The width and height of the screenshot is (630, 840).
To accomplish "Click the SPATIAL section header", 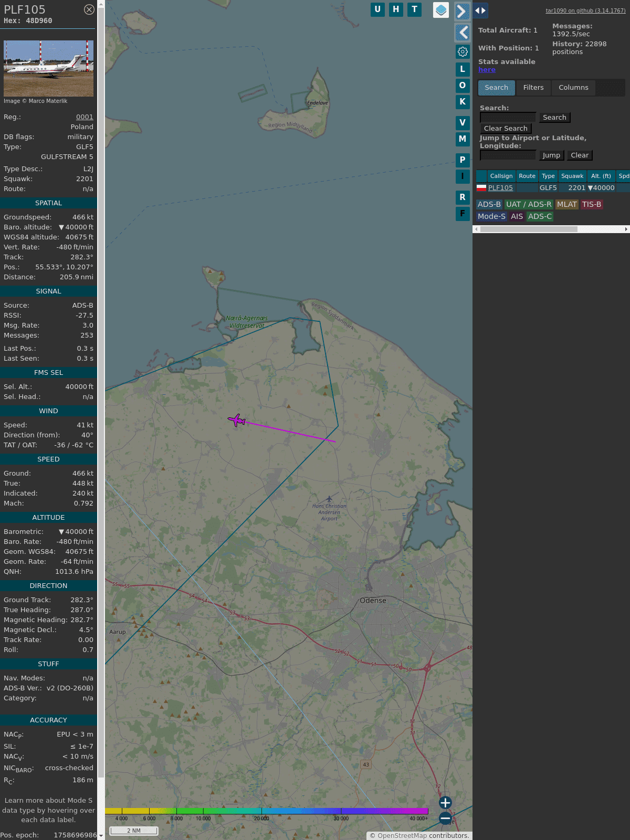I will (48, 203).
